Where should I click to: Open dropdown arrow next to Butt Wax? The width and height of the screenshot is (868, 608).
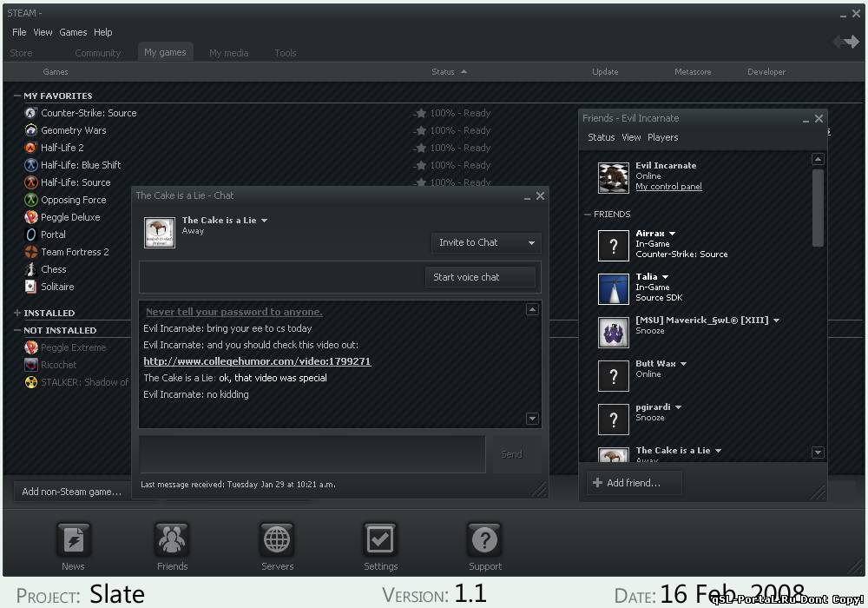click(x=683, y=364)
